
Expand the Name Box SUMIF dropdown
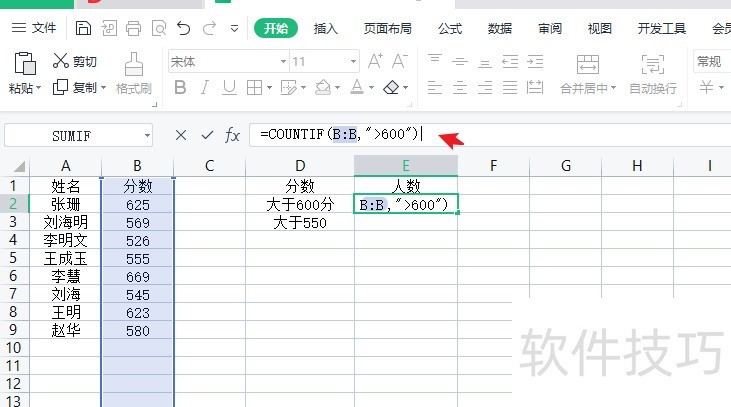click(x=147, y=136)
